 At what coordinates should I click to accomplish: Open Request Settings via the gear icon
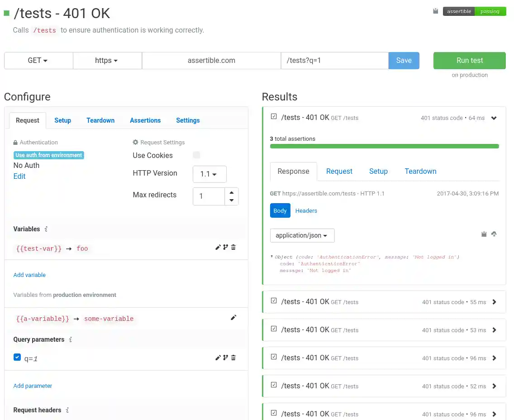pyautogui.click(x=135, y=142)
